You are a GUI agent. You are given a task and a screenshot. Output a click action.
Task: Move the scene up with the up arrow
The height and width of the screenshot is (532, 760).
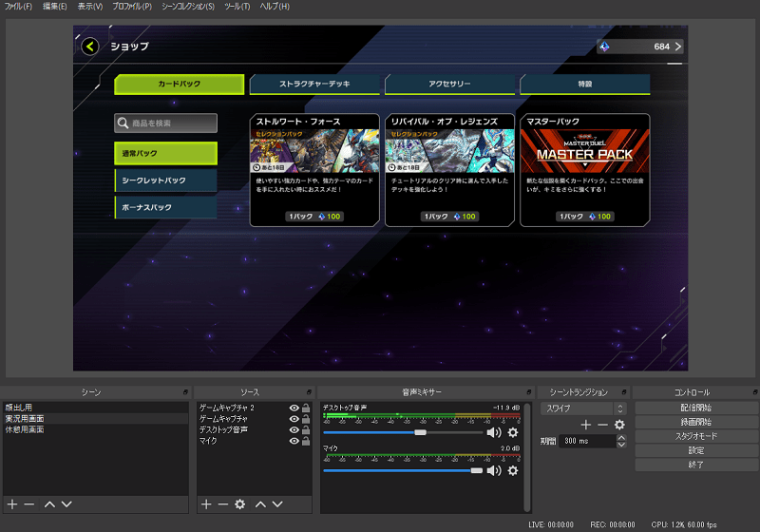(49, 504)
